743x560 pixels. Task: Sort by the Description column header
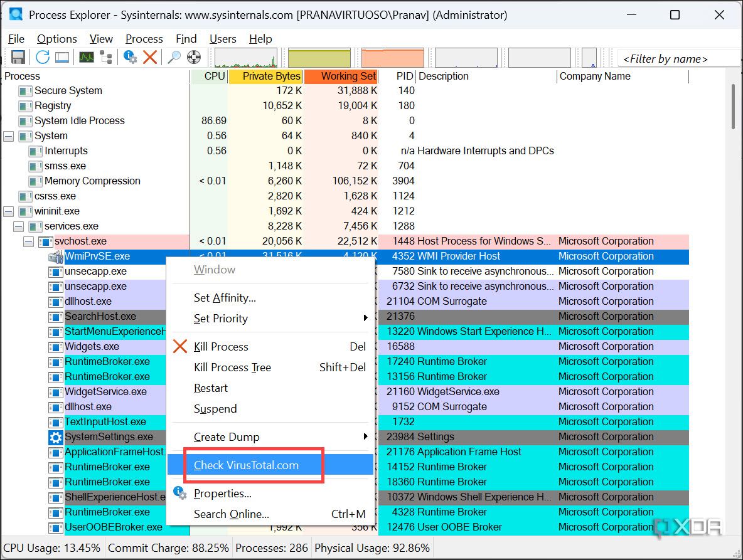click(x=486, y=77)
